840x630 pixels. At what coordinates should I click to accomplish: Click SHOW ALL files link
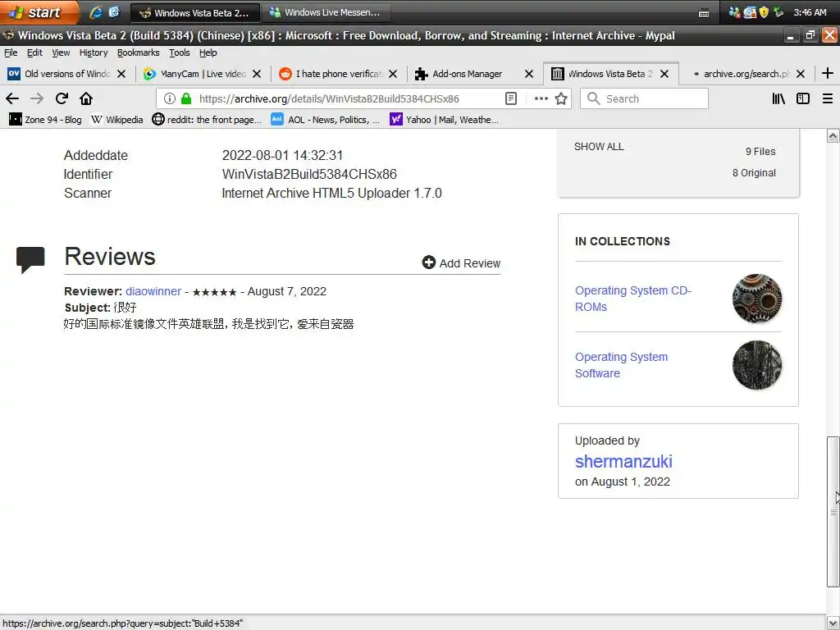tap(599, 146)
